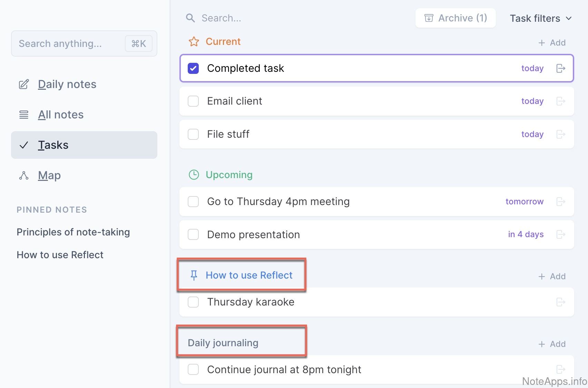Open the Map view
The image size is (588, 388).
tap(49, 175)
